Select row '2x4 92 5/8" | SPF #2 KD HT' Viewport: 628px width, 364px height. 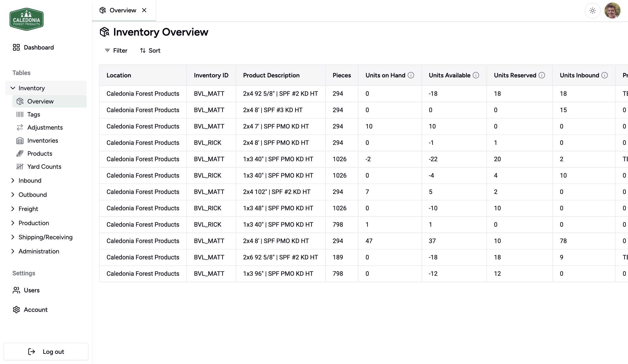click(363, 94)
